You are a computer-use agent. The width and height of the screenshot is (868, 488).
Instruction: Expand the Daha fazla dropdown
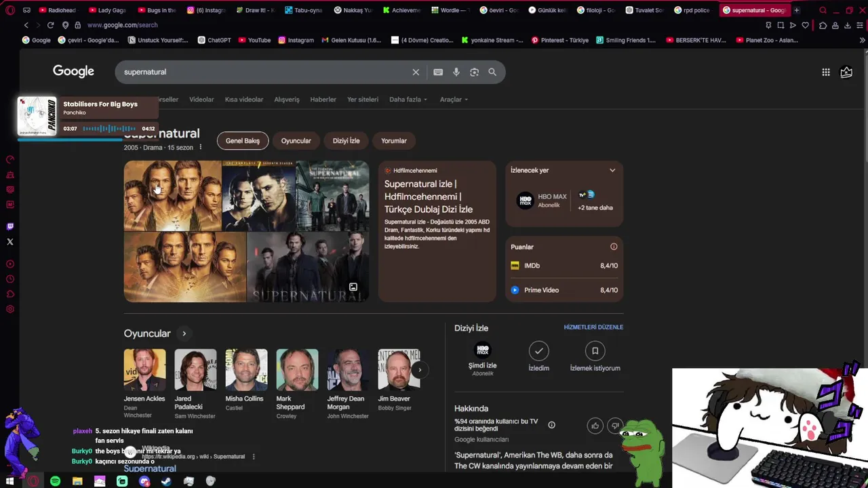pyautogui.click(x=408, y=100)
